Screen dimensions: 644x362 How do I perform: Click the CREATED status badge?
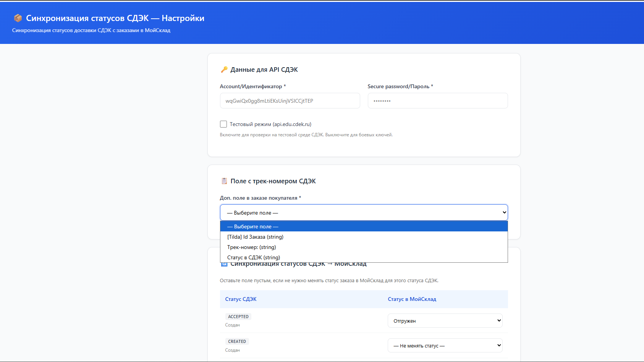(x=237, y=341)
